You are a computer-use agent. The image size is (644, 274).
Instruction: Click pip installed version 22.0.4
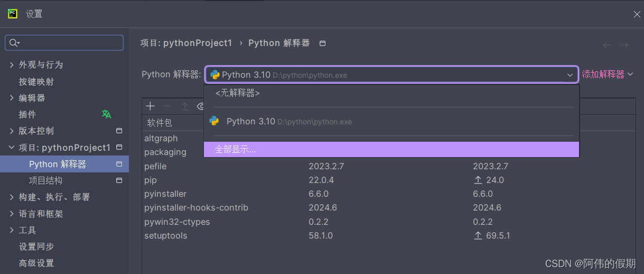(321, 180)
